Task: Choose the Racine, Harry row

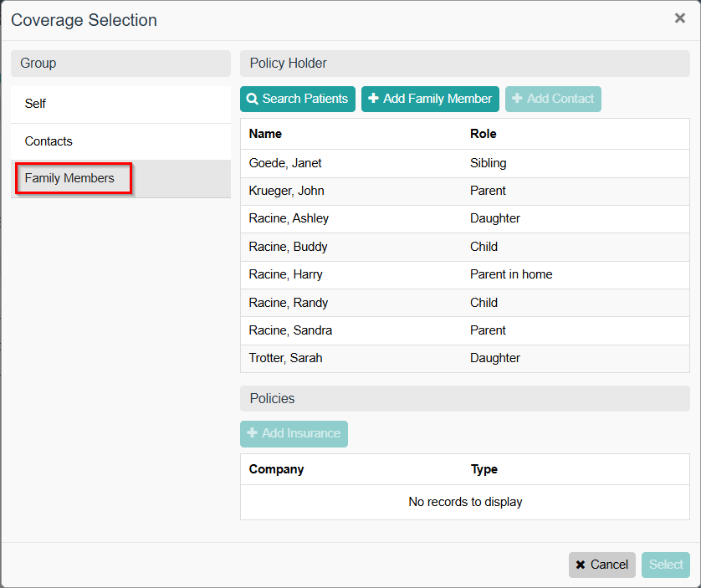Action: (x=285, y=274)
